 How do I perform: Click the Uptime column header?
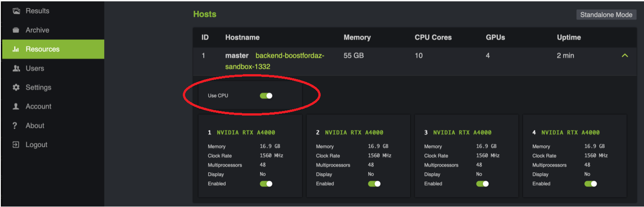click(x=569, y=37)
